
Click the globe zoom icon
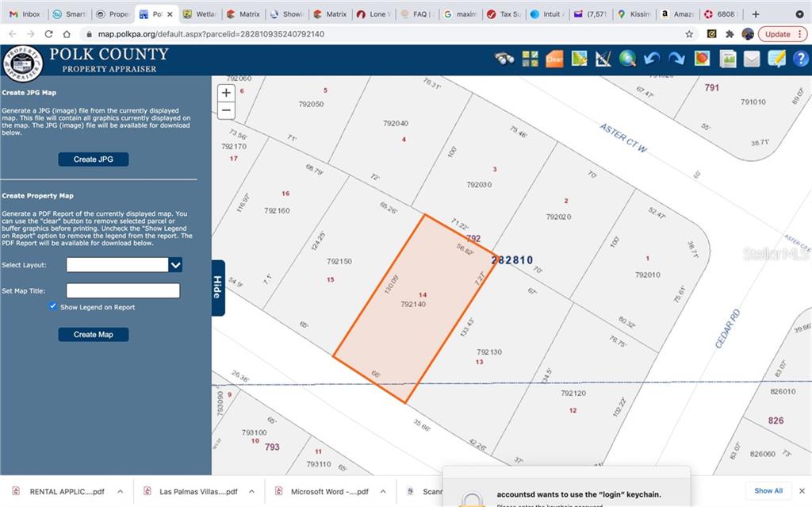[x=628, y=59]
